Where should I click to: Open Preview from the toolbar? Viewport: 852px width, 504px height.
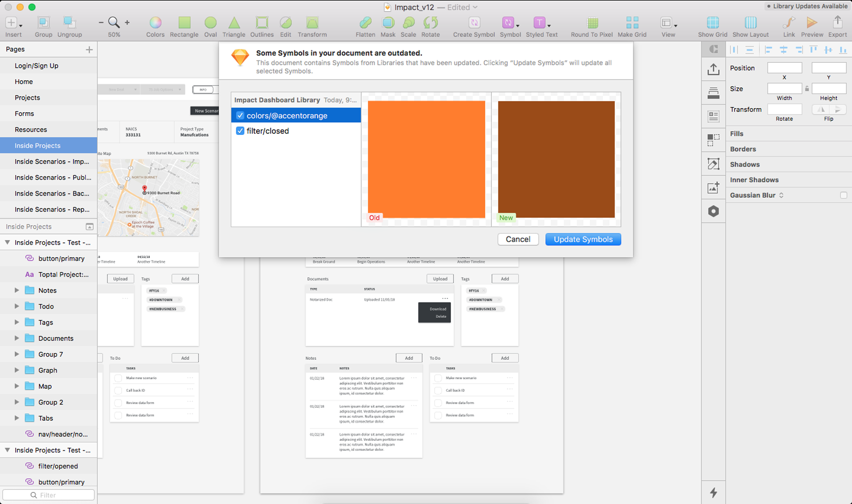point(811,23)
